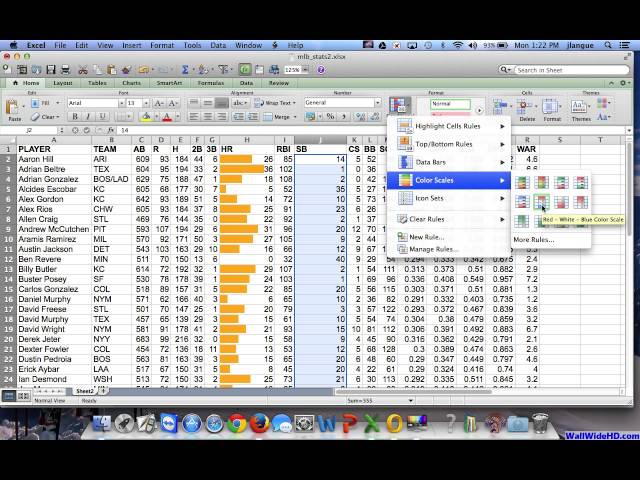This screenshot has height=480, width=640.
Task: Open the General number format dropdown
Action: click(x=378, y=103)
